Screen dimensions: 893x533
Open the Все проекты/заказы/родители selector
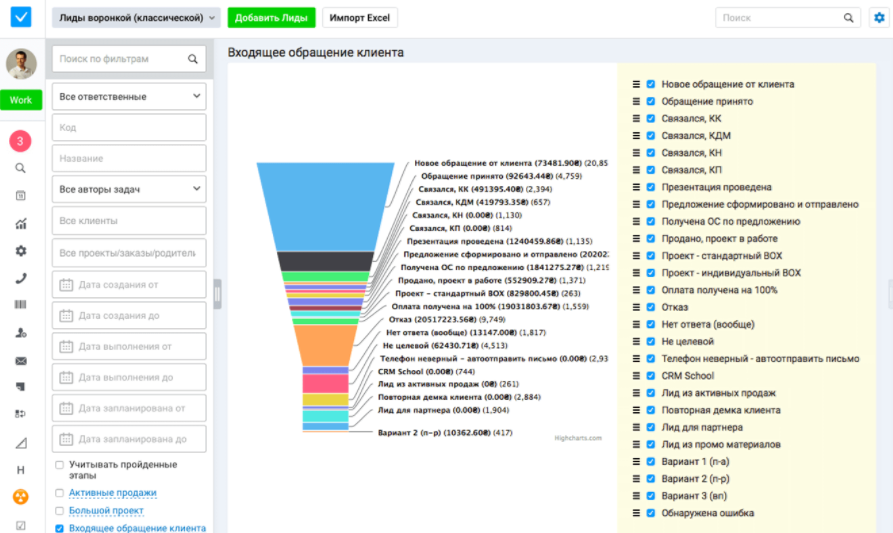tap(129, 253)
